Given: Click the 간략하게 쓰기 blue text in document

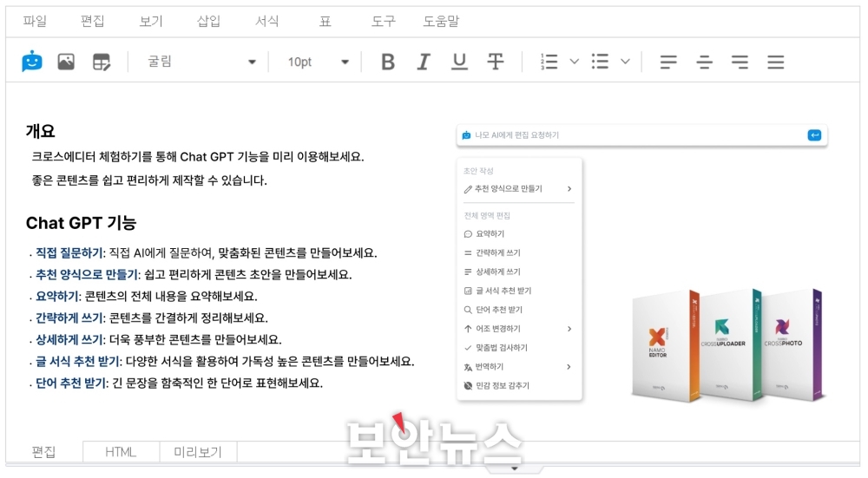Looking at the screenshot, I should [69, 318].
